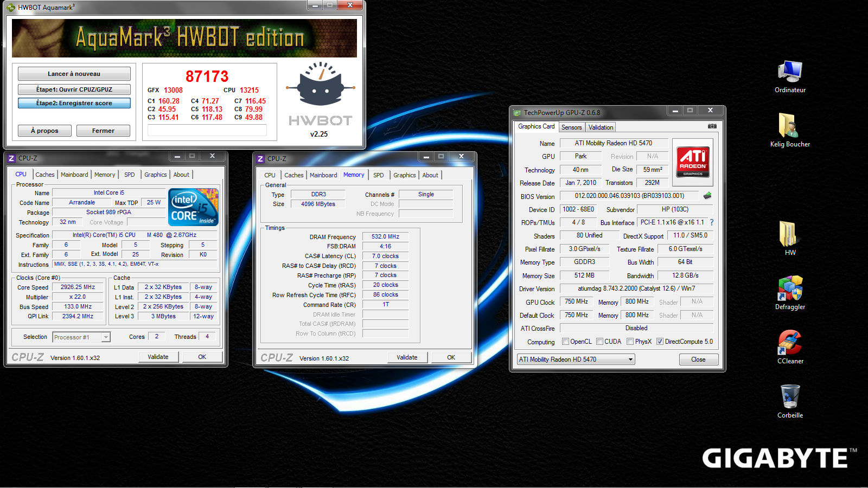Click Validate in left CPU-Z window

pyautogui.click(x=158, y=357)
